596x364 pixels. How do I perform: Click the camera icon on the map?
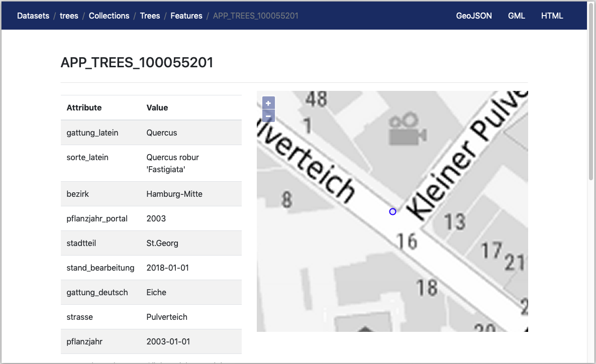pos(408,129)
